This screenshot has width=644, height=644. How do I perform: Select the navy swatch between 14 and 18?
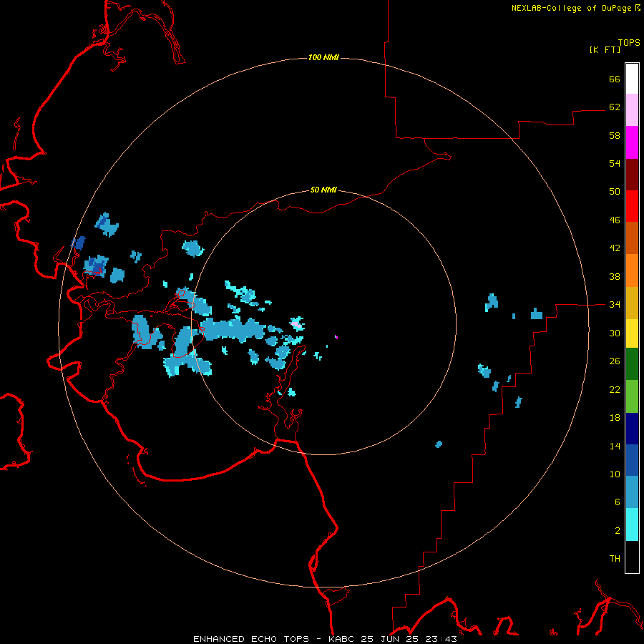(x=632, y=429)
